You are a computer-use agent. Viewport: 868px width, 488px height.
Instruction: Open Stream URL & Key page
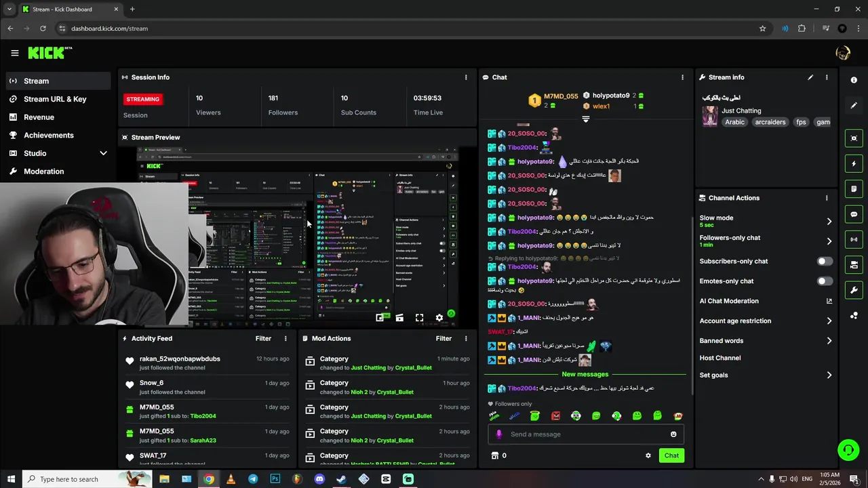pos(57,99)
